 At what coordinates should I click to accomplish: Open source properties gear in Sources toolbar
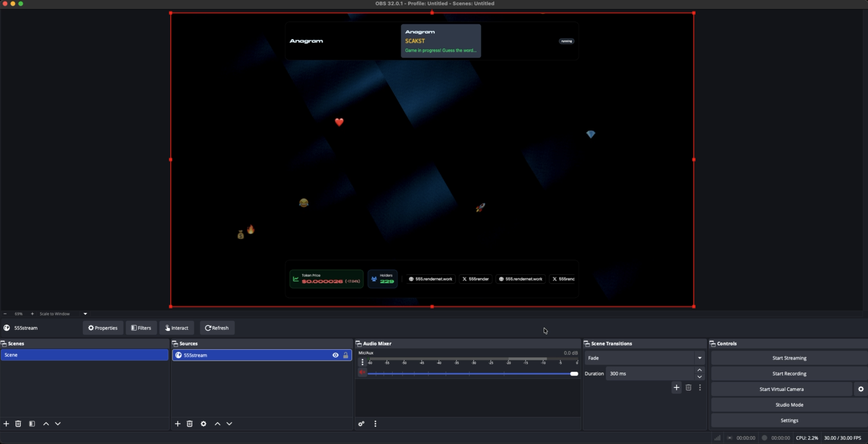click(203, 424)
